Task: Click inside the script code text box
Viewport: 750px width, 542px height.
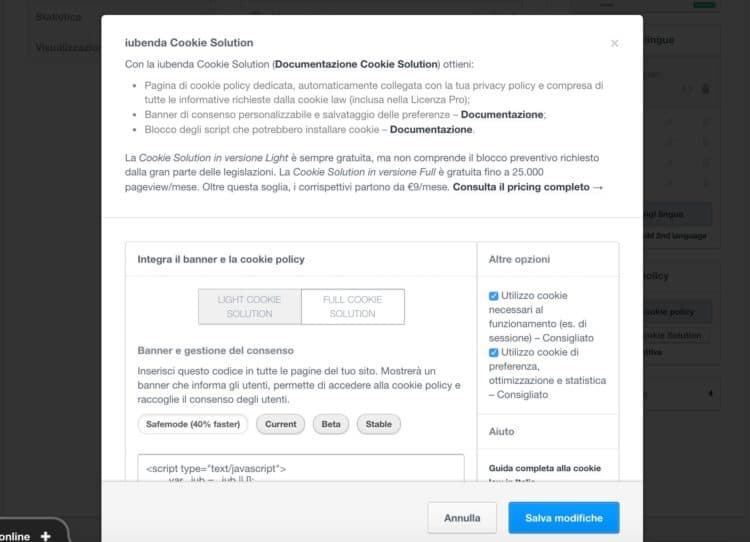Action: pyautogui.click(x=301, y=468)
